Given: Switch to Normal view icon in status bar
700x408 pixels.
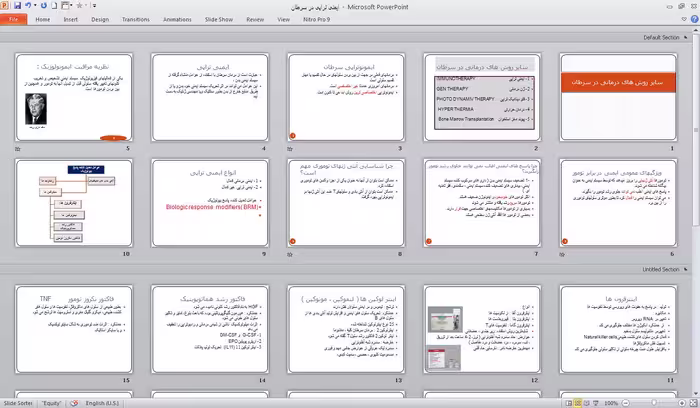Looking at the screenshot, I should coord(569,403).
